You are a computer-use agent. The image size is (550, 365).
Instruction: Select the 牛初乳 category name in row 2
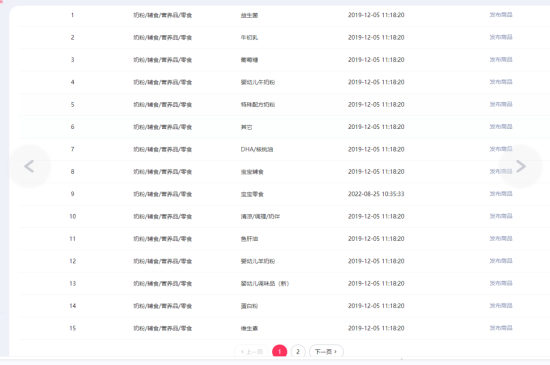click(x=249, y=38)
